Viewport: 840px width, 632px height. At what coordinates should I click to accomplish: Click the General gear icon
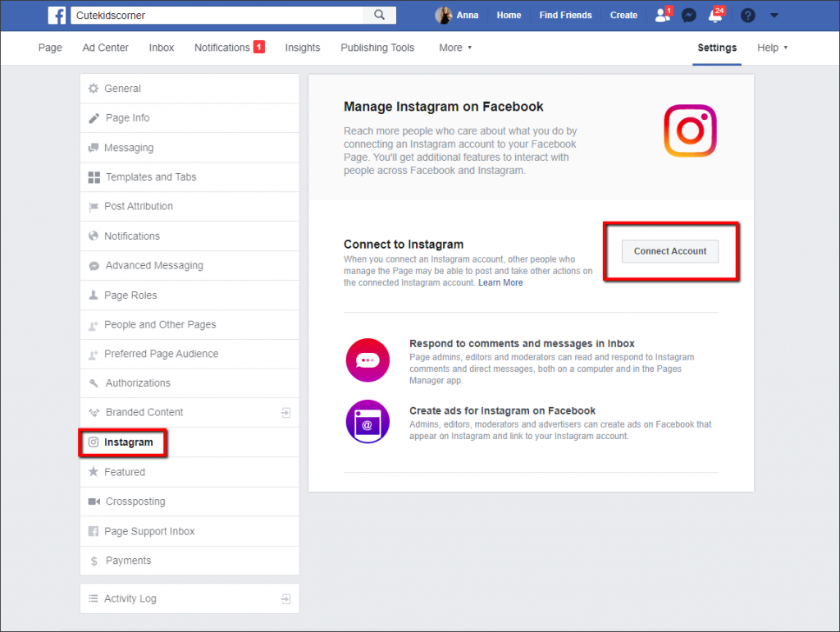94,89
